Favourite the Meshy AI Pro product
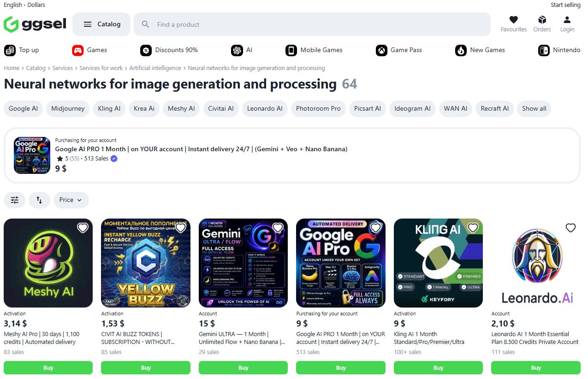Screen dimensions: 588x379 (x=83, y=228)
